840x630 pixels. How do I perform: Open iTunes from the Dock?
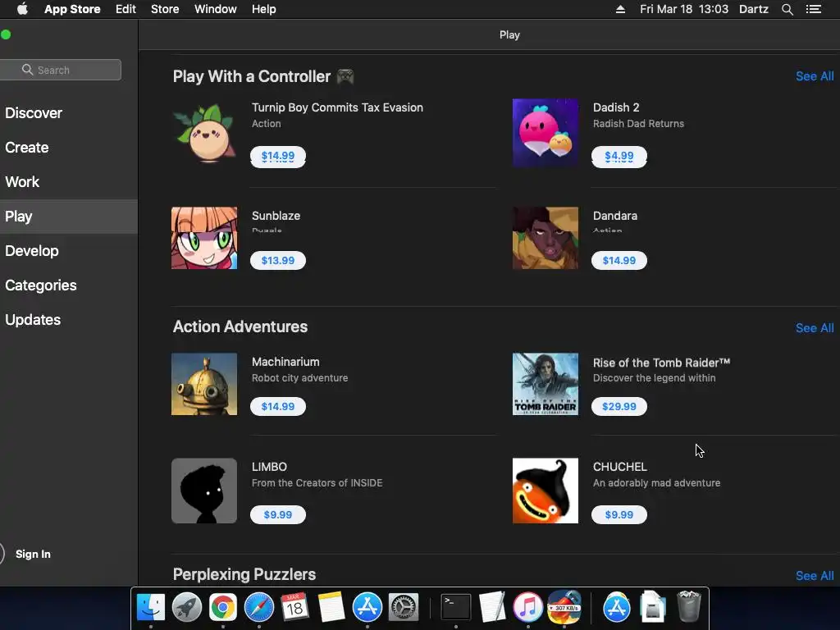[x=528, y=608]
